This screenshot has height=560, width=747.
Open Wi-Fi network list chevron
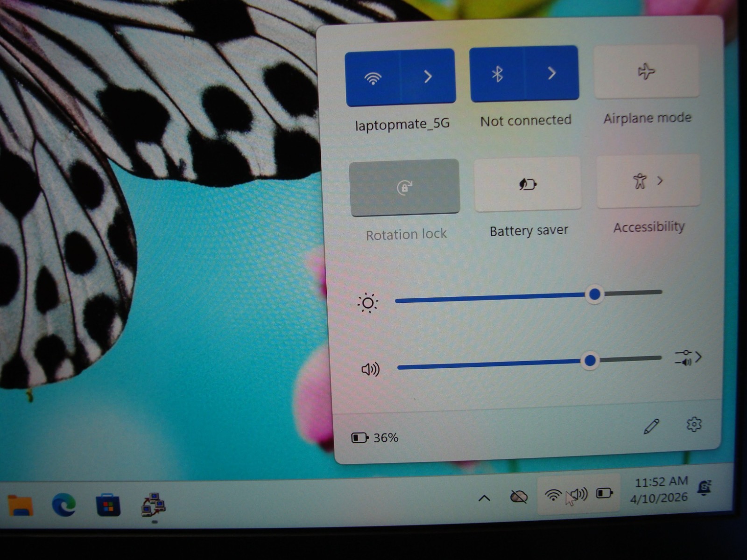tap(428, 77)
